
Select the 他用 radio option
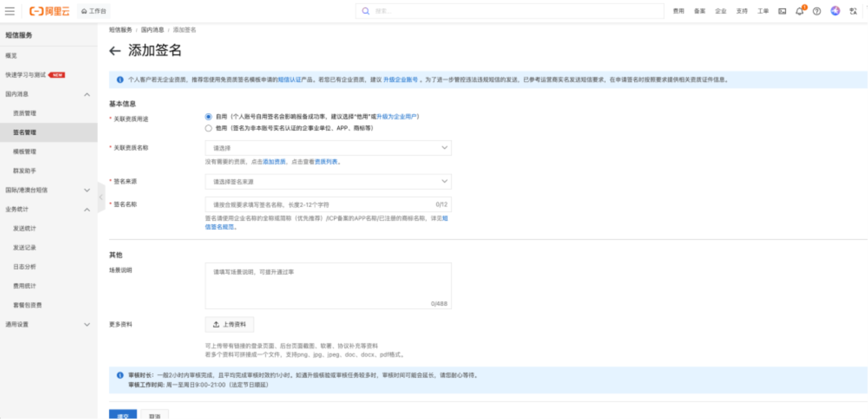click(x=209, y=128)
